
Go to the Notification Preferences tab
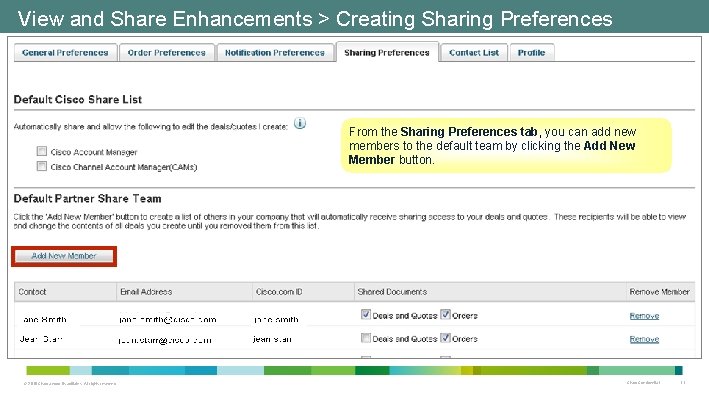[275, 52]
